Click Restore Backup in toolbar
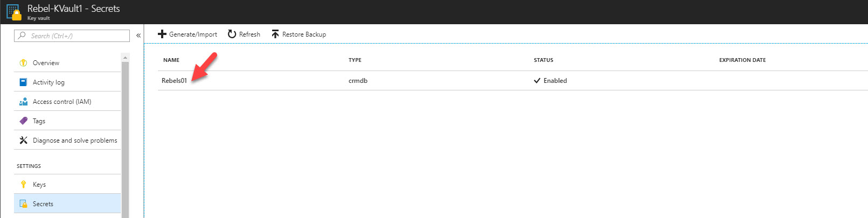 pyautogui.click(x=298, y=34)
